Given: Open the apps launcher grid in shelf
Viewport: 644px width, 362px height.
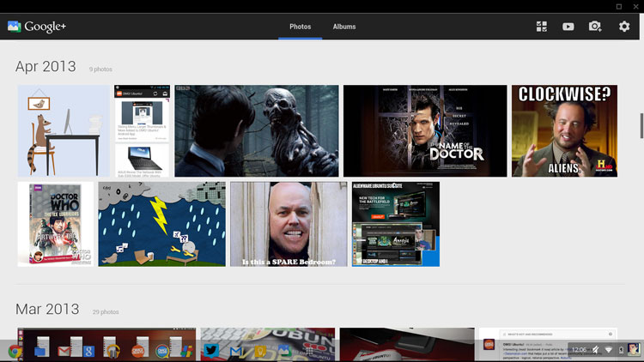Looking at the screenshot, I should point(309,352).
